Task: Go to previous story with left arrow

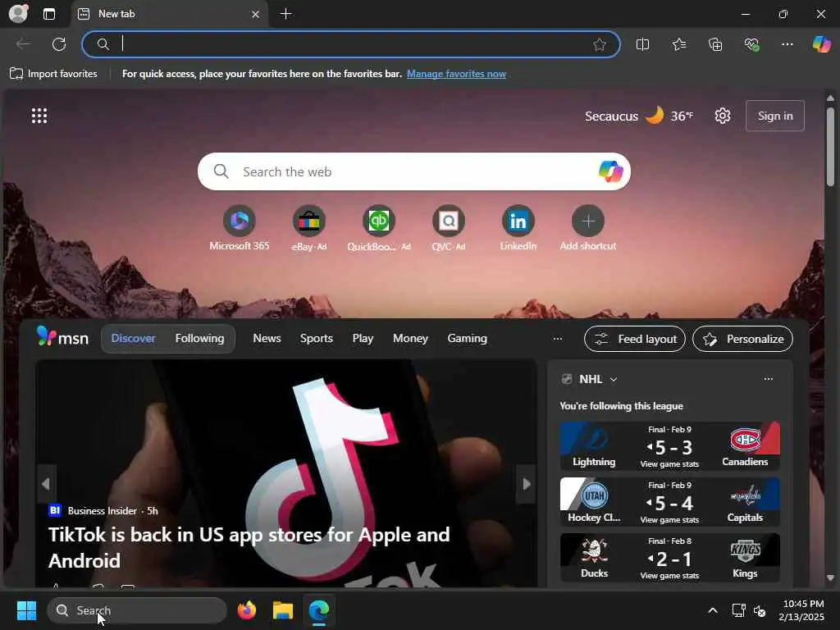Action: [x=46, y=484]
